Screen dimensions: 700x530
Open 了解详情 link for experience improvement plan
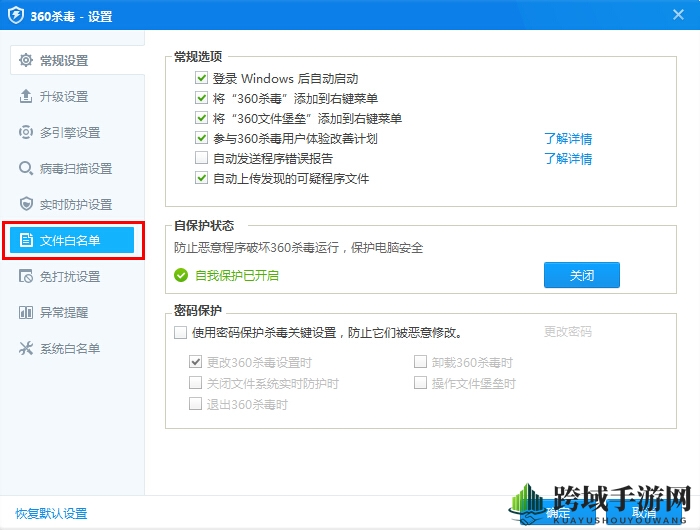[568, 138]
